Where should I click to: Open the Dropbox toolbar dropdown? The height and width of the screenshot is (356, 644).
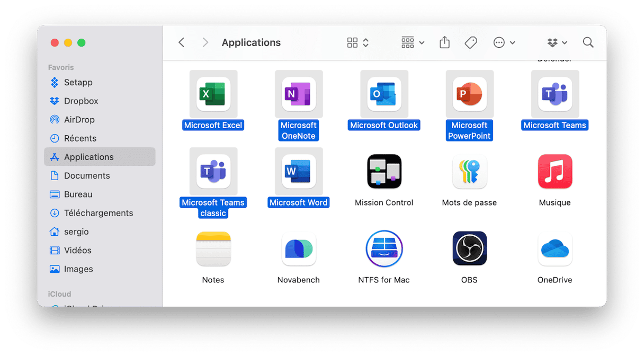coord(557,43)
